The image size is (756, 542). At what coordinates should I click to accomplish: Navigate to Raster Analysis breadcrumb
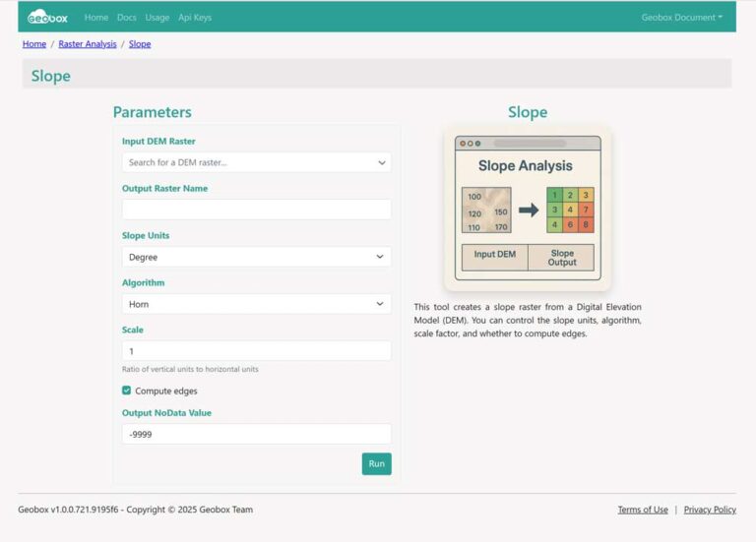(88, 44)
